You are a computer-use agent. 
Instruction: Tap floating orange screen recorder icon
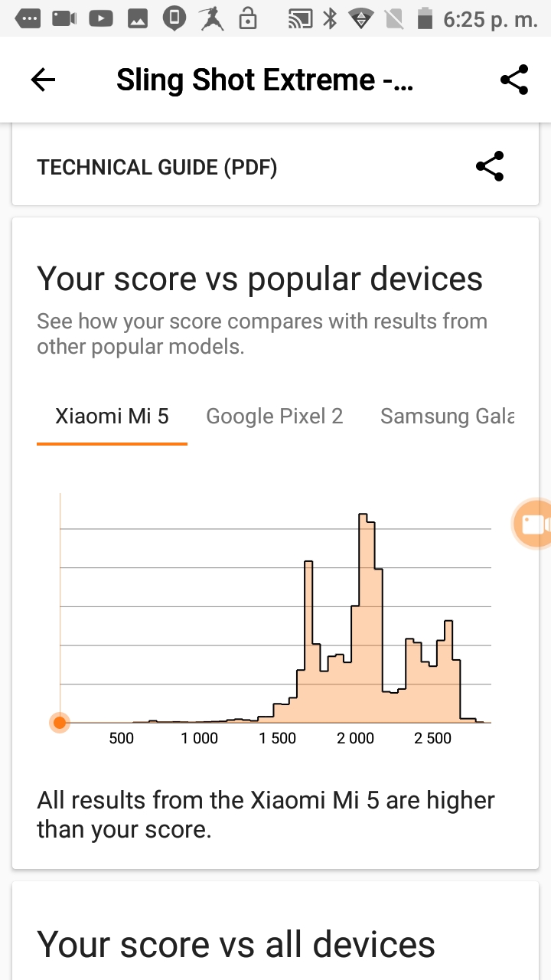pyautogui.click(x=533, y=524)
